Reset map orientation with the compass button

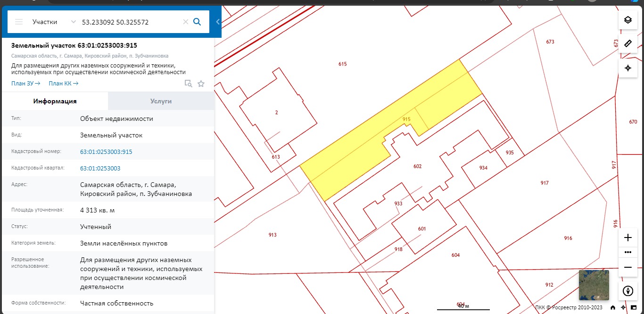click(x=627, y=291)
